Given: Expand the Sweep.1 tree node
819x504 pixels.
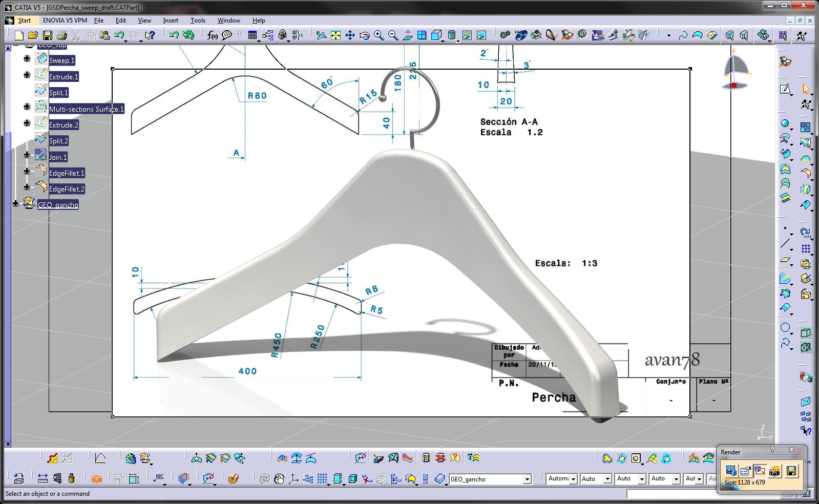Looking at the screenshot, I should pyautogui.click(x=27, y=58).
